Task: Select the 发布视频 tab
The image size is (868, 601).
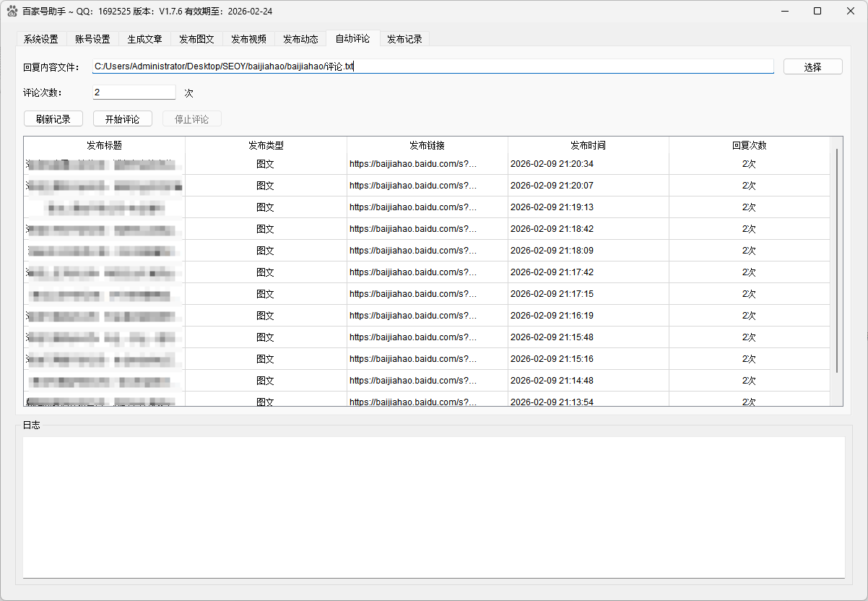Action: (248, 39)
